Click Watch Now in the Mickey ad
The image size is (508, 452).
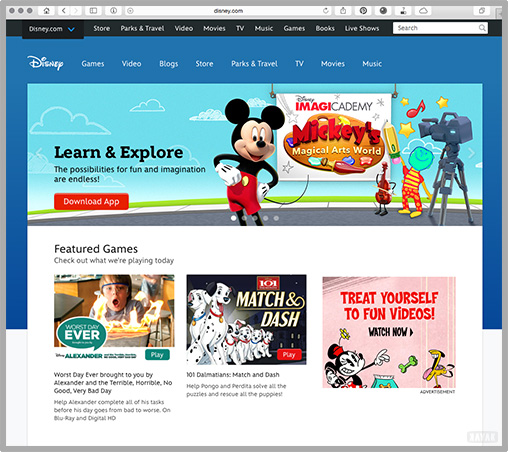pyautogui.click(x=391, y=332)
